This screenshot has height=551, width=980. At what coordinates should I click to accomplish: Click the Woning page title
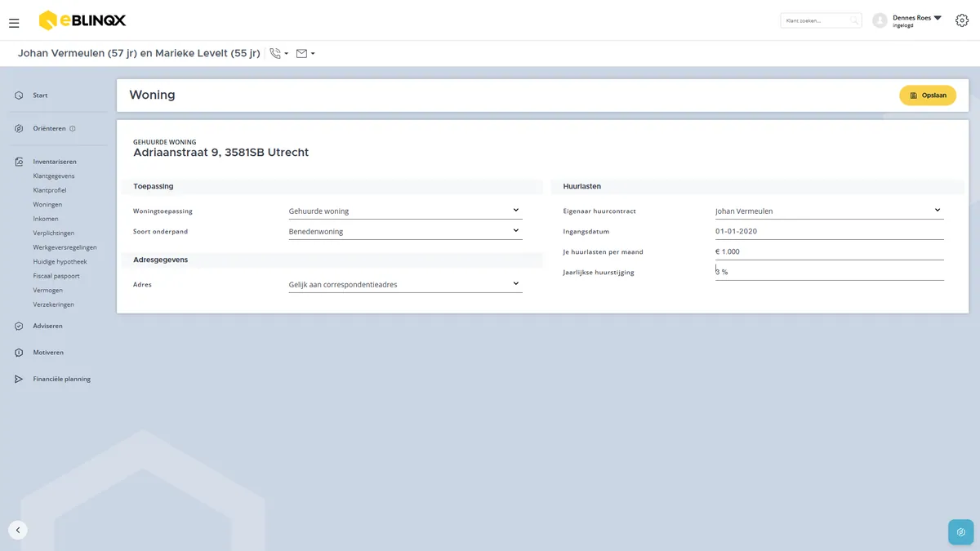tap(152, 95)
